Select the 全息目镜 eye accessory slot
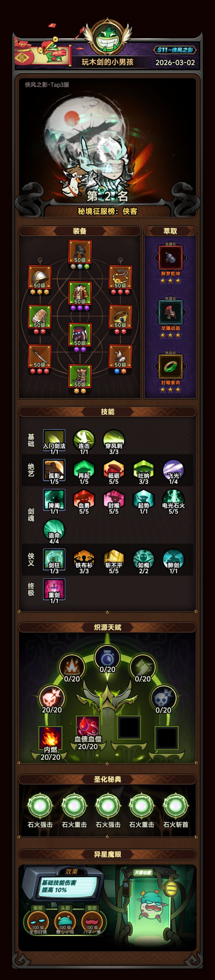Image resolution: width=215 pixels, height=980 pixels. click(38, 923)
